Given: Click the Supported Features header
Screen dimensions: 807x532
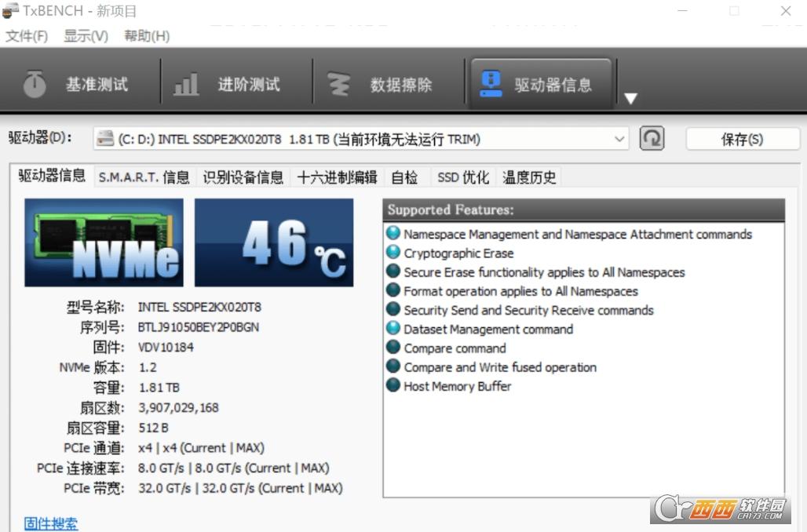Looking at the screenshot, I should click(x=583, y=210).
